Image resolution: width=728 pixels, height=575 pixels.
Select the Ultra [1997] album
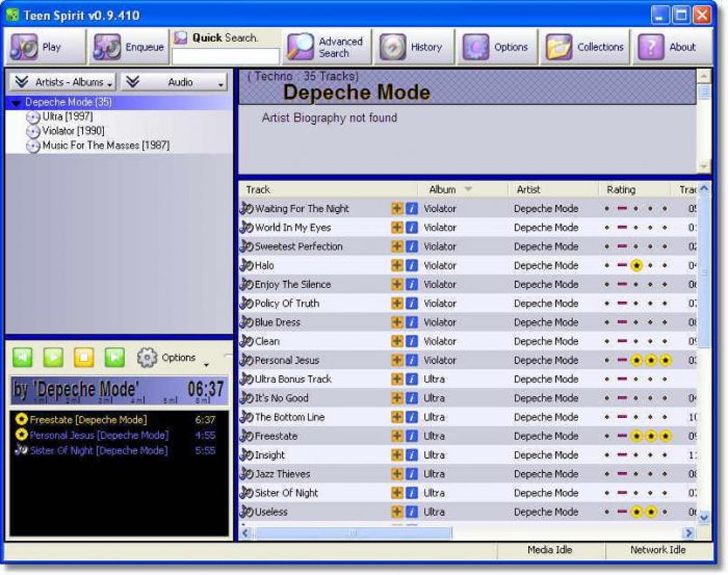pos(67,116)
